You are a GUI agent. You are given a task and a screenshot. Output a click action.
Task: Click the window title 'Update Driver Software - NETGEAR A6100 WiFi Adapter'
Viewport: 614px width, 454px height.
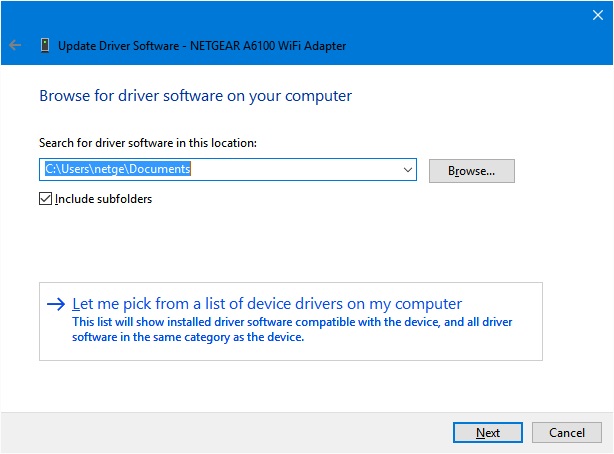(202, 46)
